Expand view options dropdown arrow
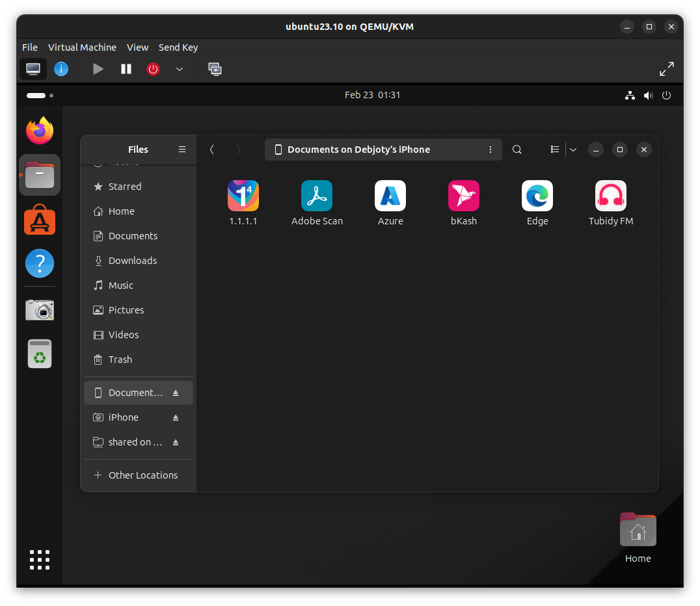Image resolution: width=700 pixels, height=606 pixels. (573, 150)
